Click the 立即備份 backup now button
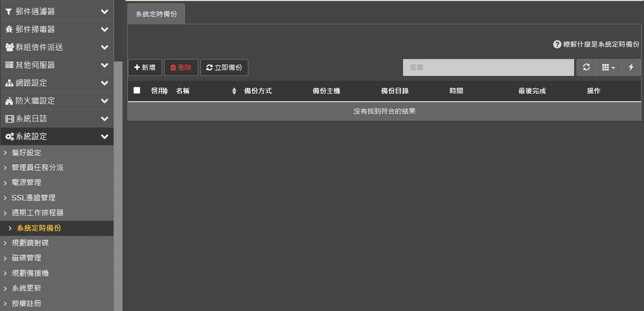Image resolution: width=644 pixels, height=311 pixels. coord(224,67)
